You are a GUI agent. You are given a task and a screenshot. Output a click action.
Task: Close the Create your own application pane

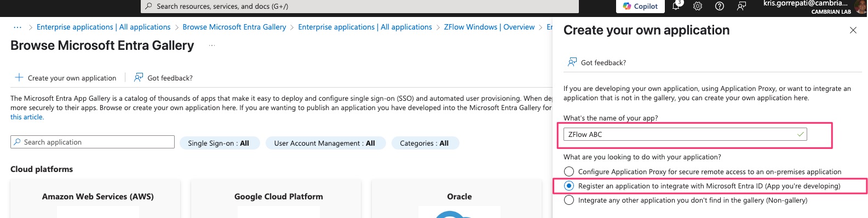click(853, 30)
